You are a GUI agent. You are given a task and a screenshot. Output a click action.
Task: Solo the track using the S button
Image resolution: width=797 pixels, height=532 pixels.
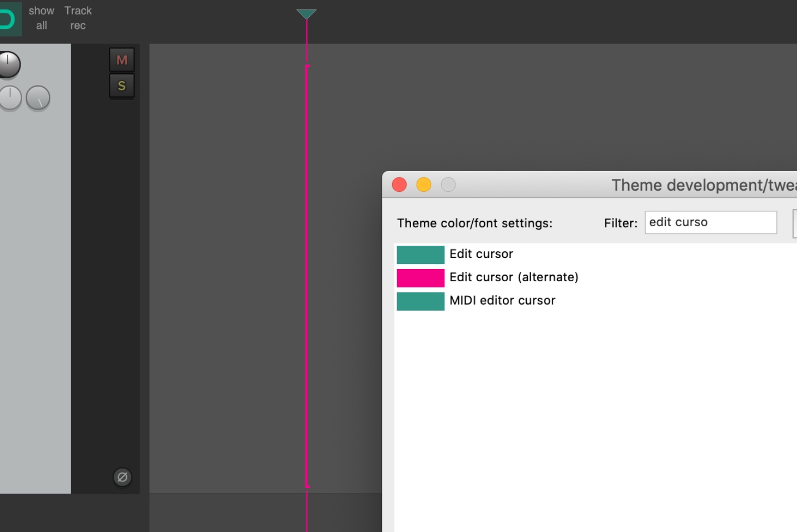coord(122,86)
